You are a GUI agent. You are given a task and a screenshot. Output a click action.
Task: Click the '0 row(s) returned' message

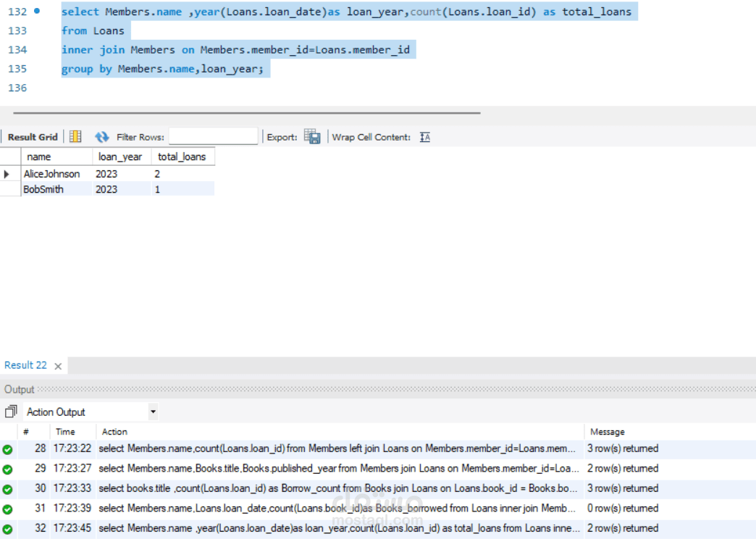[623, 508]
